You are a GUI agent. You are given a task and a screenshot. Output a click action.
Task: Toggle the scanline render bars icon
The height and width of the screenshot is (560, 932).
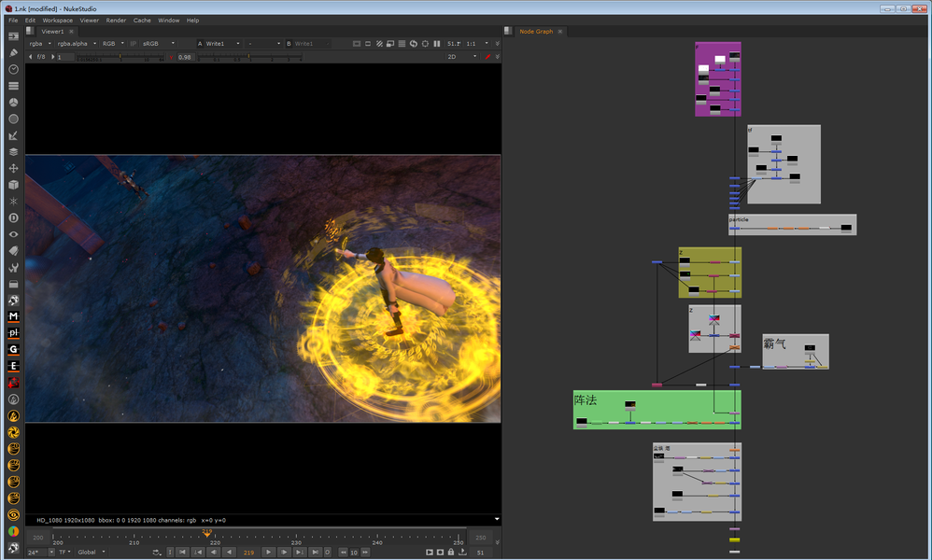pyautogui.click(x=402, y=43)
